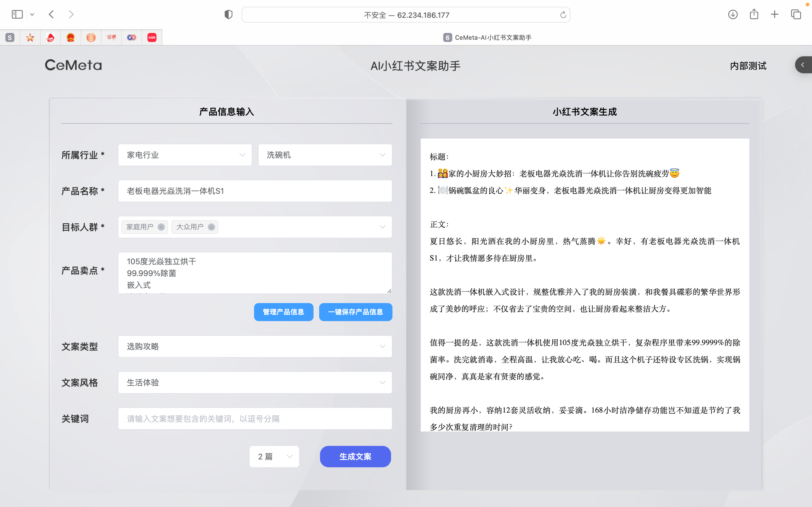This screenshot has width=812, height=507.
Task: Expand the 选购攻略 copy type dropdown
Action: click(x=255, y=346)
